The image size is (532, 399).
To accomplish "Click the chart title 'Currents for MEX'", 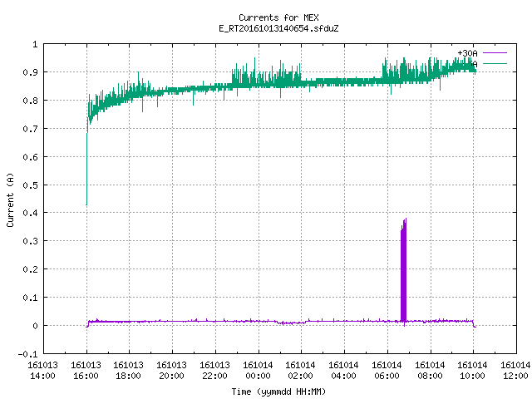I will 278,17.
